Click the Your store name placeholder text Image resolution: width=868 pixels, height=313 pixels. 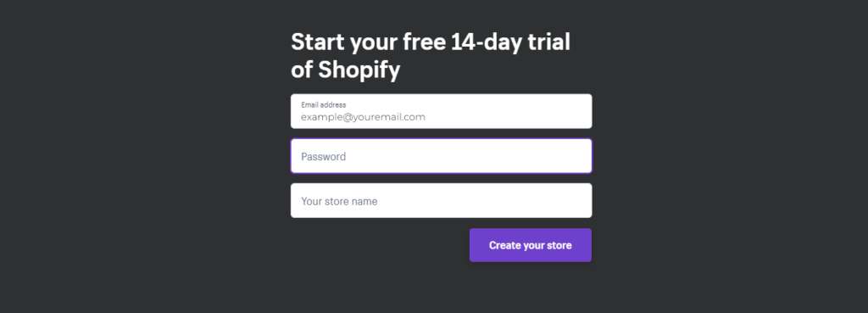point(339,201)
